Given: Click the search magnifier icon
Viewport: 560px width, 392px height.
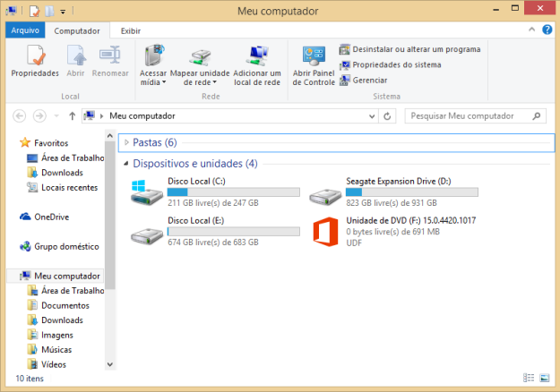Looking at the screenshot, I should [537, 116].
